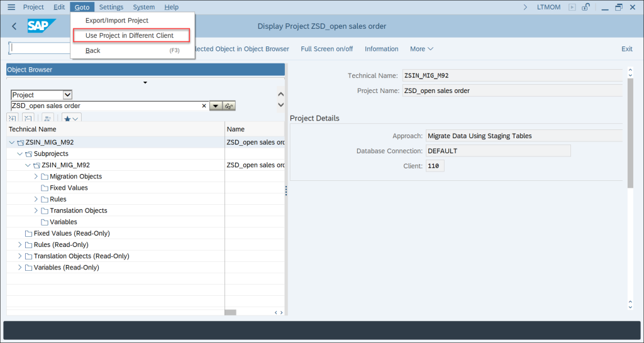Open the System menu
The width and height of the screenshot is (644, 343).
click(x=144, y=7)
